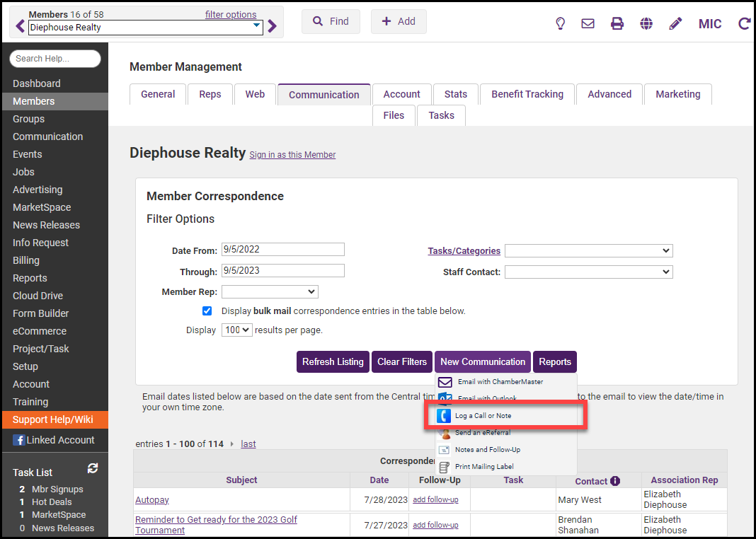
Task: Click the Refresh Listing button
Action: tap(333, 361)
